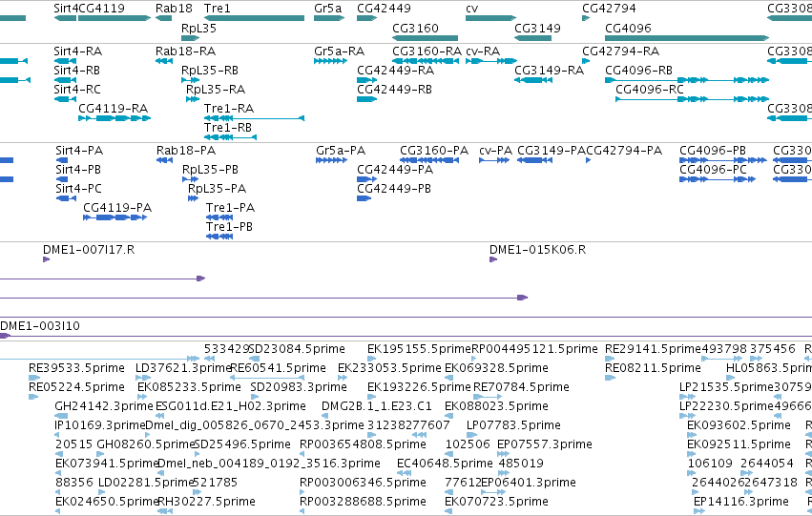The image size is (812, 516).
Task: Click the Rab18-RA transcript label
Action: (x=185, y=52)
